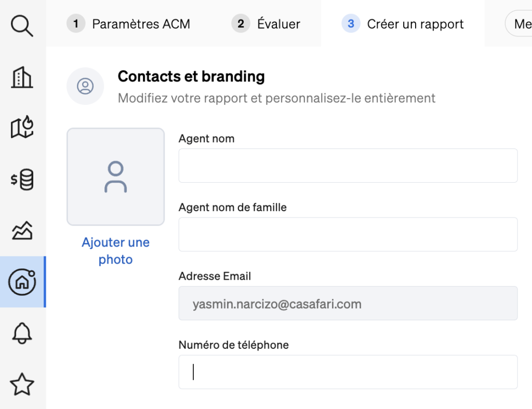The image size is (532, 409).
Task: Select the home valuation sidebar icon
Action: pos(22,282)
